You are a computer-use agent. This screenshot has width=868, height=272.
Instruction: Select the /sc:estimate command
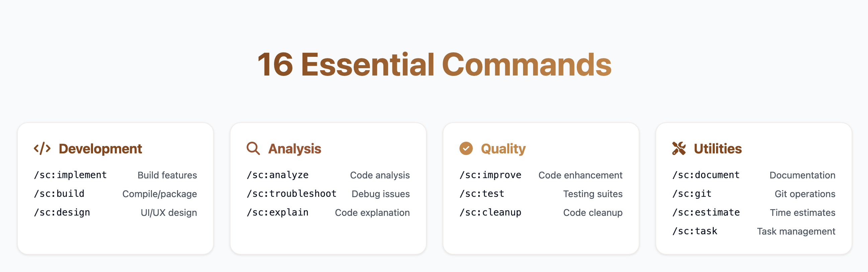pos(706,213)
